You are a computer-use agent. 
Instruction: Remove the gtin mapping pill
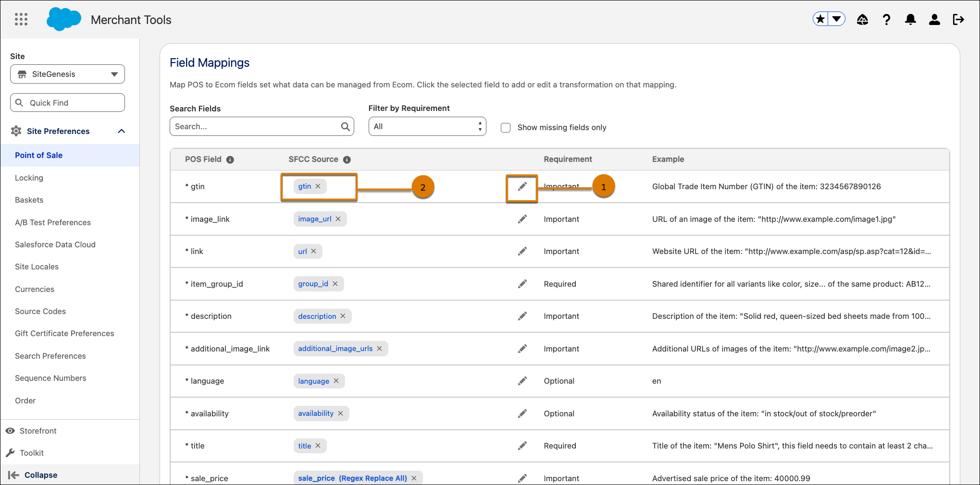click(318, 186)
